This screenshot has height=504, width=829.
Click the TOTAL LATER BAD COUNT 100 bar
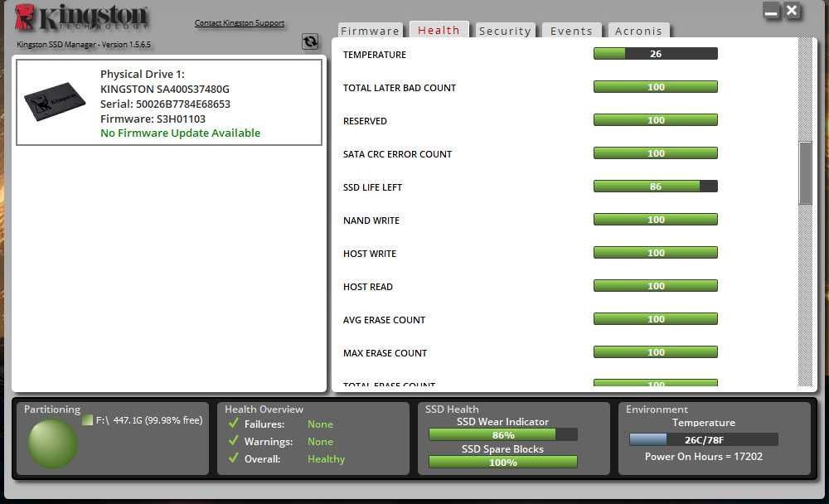(656, 87)
